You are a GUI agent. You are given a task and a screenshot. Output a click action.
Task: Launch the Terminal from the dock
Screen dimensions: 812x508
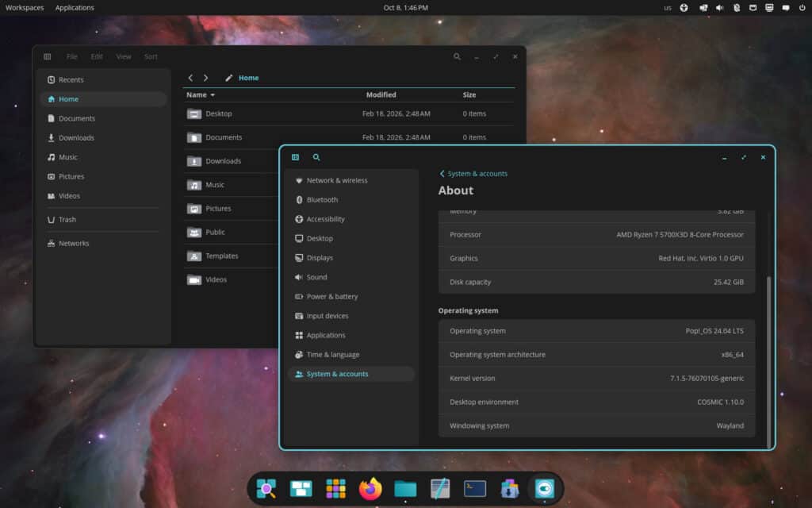point(475,488)
